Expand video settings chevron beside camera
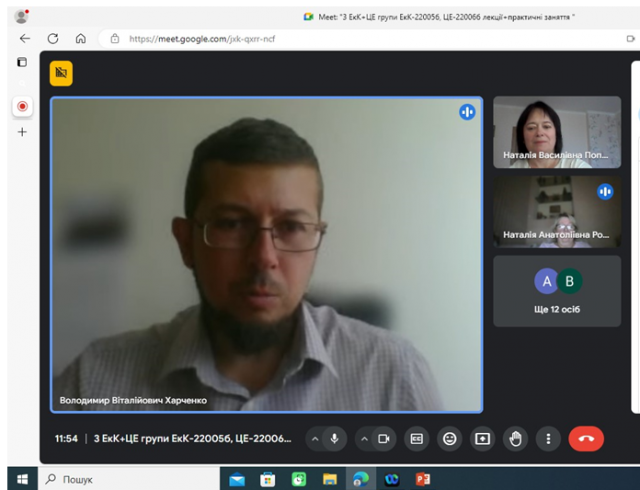Screen dimensions: 640x490 tap(364, 439)
